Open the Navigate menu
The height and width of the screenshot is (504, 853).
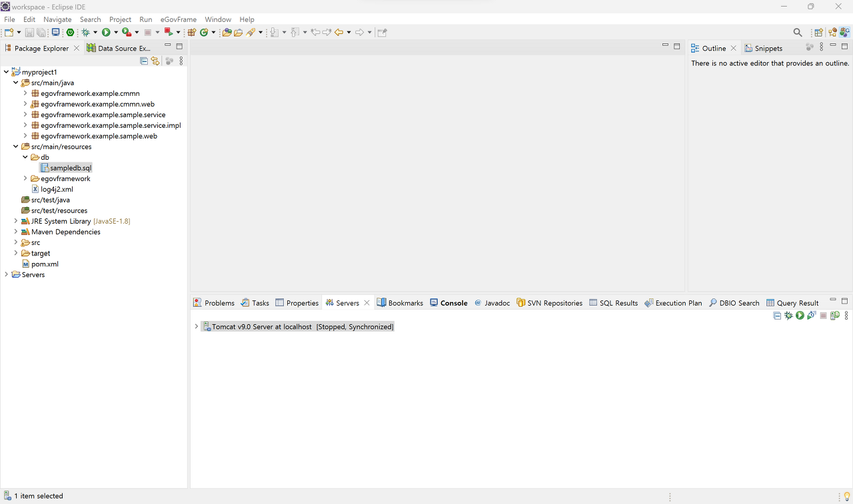click(x=57, y=19)
